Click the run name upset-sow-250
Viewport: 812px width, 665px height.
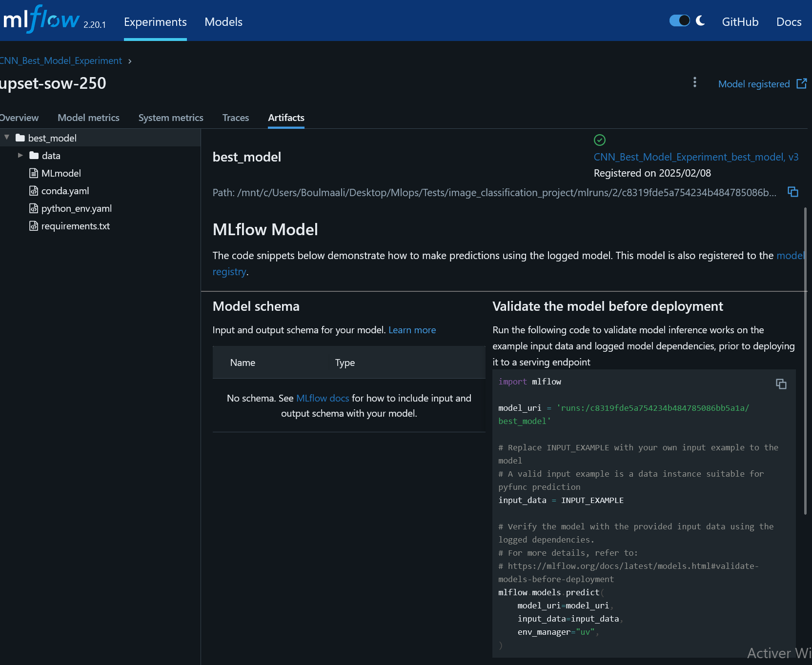(53, 83)
